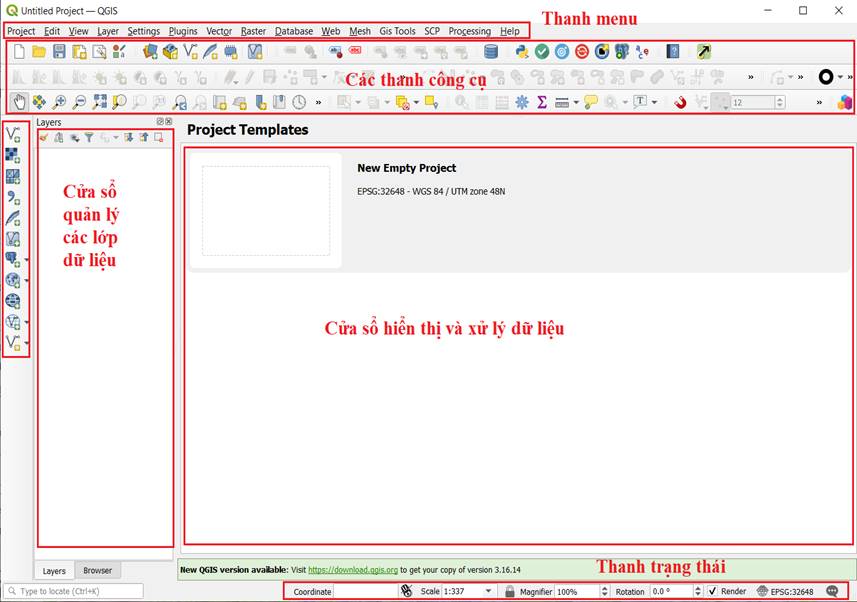Toggle the mouse extents display button
Screen dimensions: 857x602
pyautogui.click(x=406, y=591)
